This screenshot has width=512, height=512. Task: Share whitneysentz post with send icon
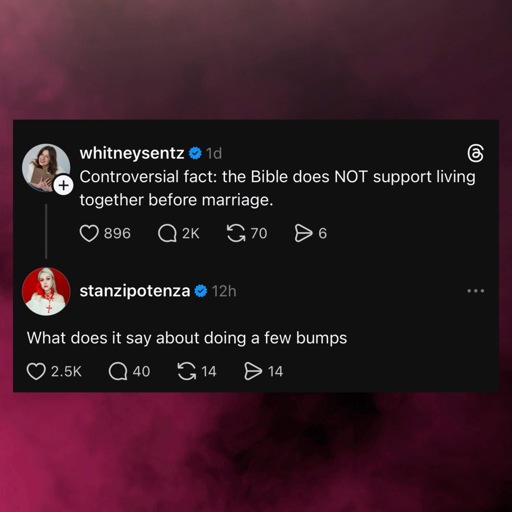(303, 233)
